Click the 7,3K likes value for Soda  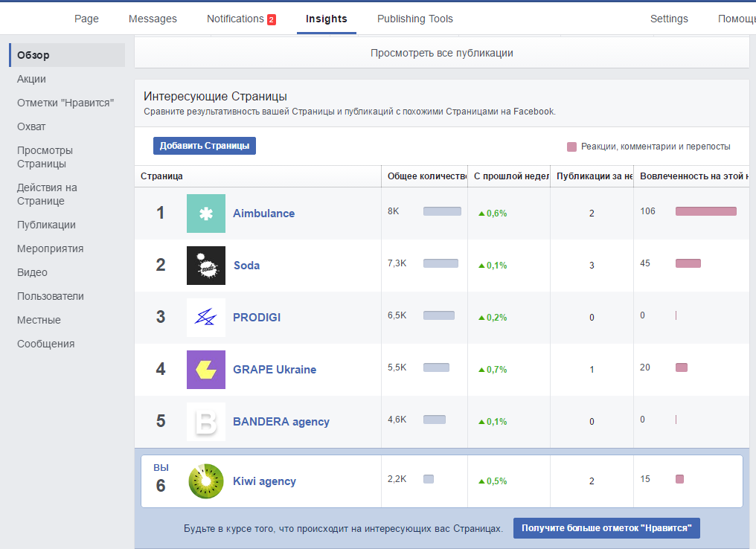[397, 263]
